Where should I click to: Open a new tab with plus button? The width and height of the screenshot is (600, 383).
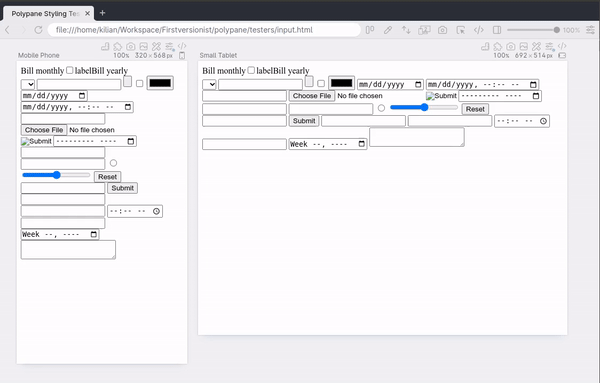(102, 13)
